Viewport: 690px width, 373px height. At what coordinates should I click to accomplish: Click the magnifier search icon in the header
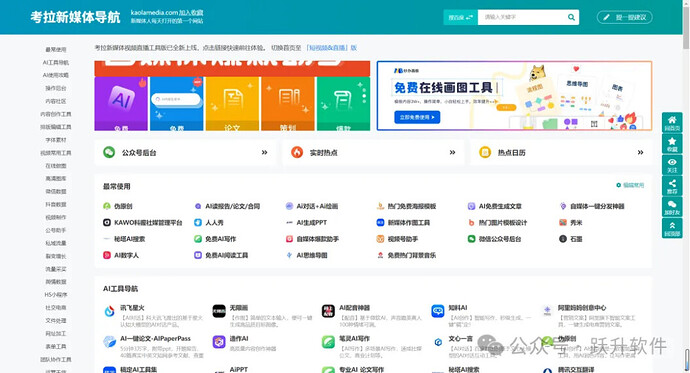click(571, 17)
